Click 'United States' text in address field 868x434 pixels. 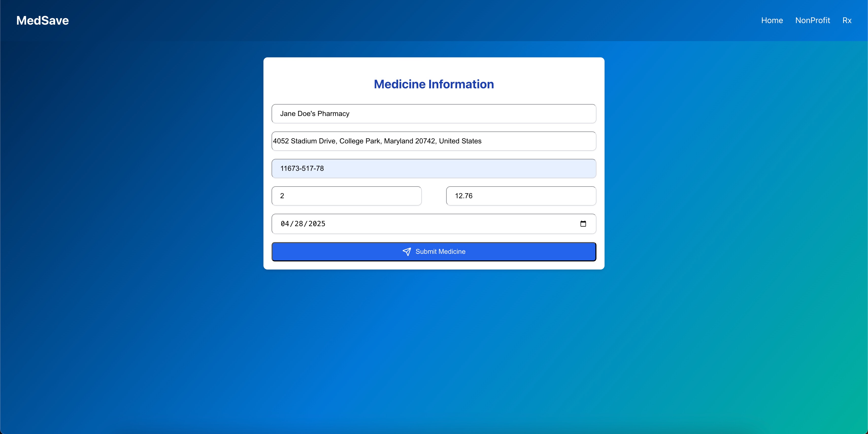click(x=460, y=141)
